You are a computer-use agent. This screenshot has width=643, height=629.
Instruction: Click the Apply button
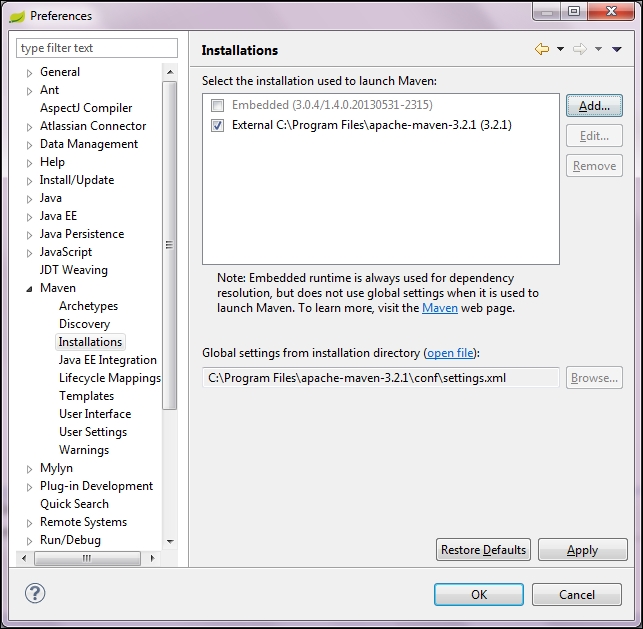click(x=583, y=549)
